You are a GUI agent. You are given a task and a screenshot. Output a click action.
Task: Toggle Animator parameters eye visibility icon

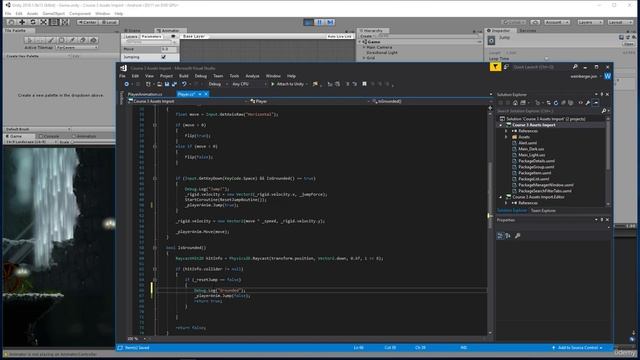point(173,36)
